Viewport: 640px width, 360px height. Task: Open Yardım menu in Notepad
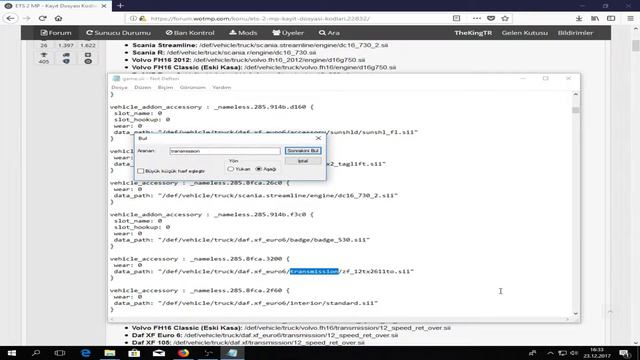click(x=222, y=87)
